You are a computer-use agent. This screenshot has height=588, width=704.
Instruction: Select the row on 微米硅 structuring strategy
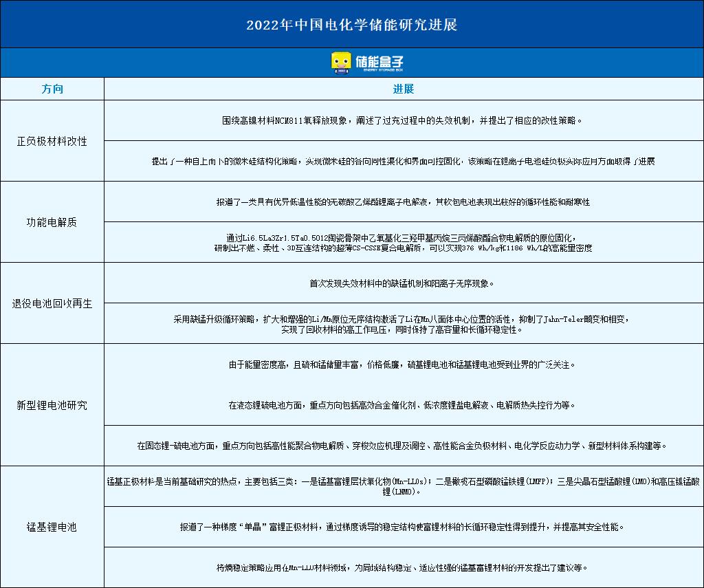403,162
